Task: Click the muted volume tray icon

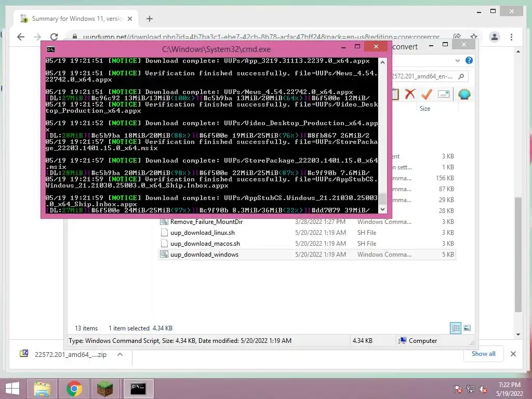Action: click(483, 389)
